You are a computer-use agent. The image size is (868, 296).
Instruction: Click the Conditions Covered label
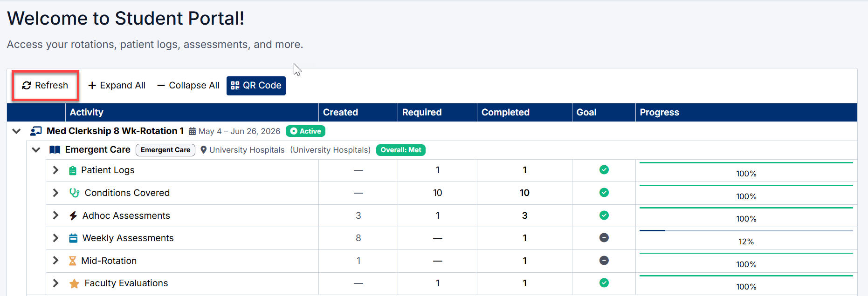click(127, 193)
